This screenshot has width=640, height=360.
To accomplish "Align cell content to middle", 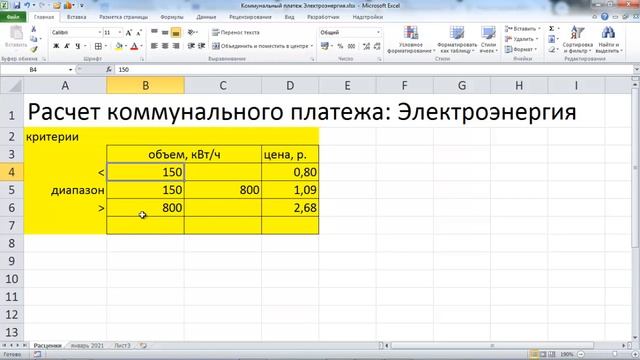I will [x=165, y=32].
